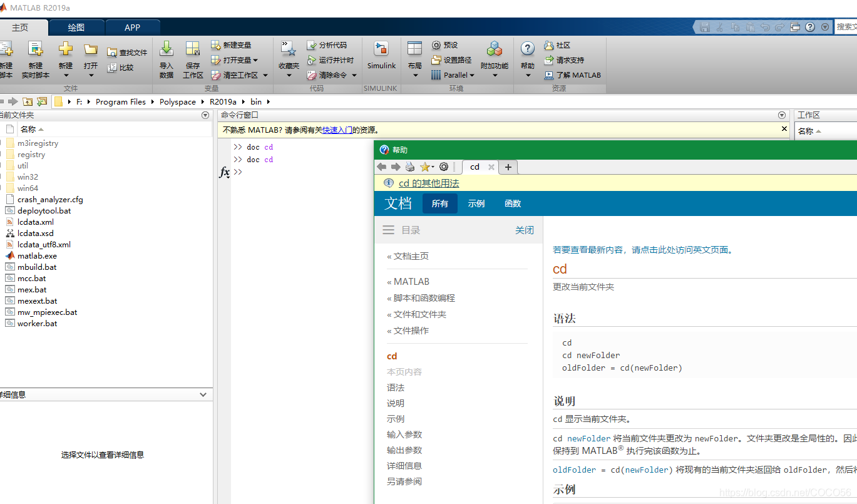Dismiss the getting-started banner
The image size is (857, 504).
[784, 128]
